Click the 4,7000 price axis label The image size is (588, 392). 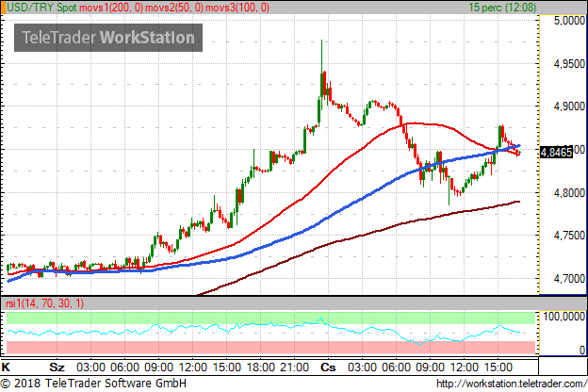[569, 279]
